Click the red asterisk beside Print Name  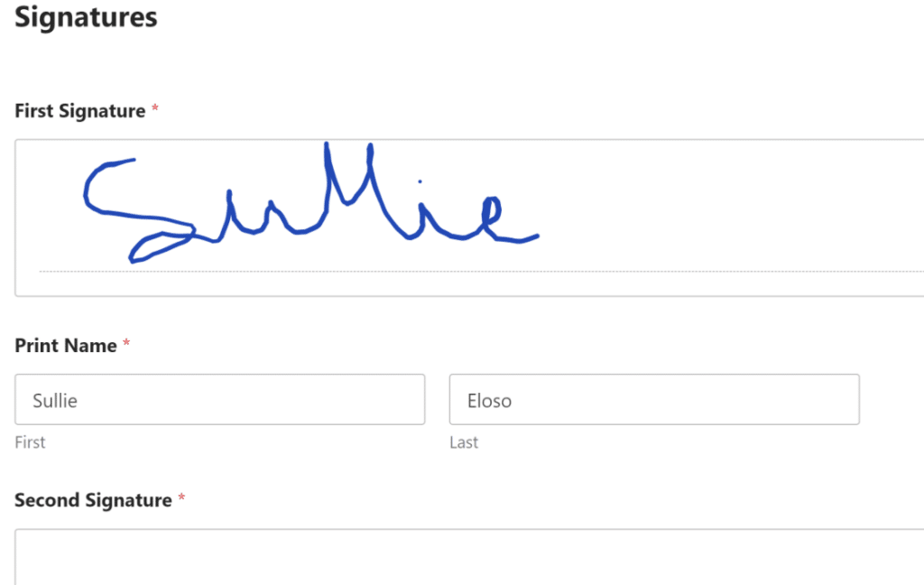125,343
